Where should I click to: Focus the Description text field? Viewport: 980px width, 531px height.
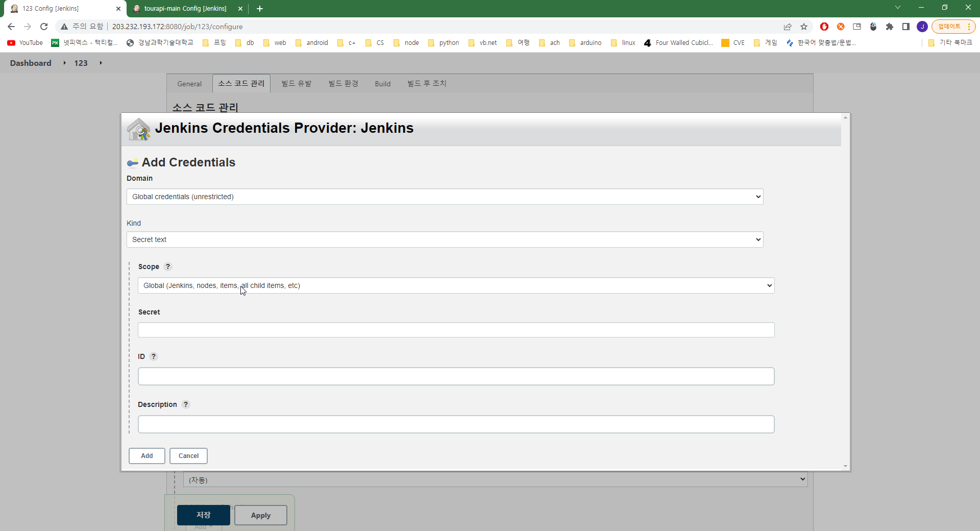click(x=456, y=424)
